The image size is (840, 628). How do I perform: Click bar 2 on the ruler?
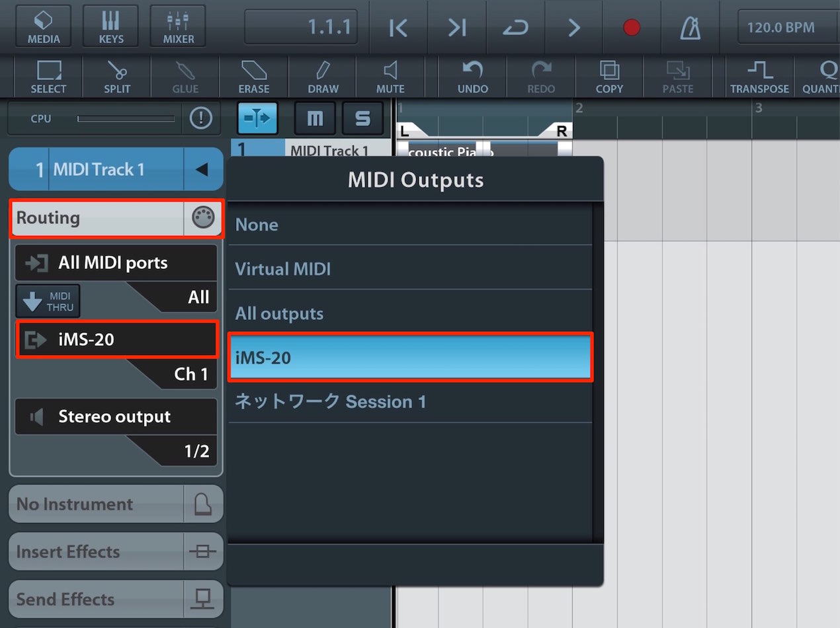(579, 108)
